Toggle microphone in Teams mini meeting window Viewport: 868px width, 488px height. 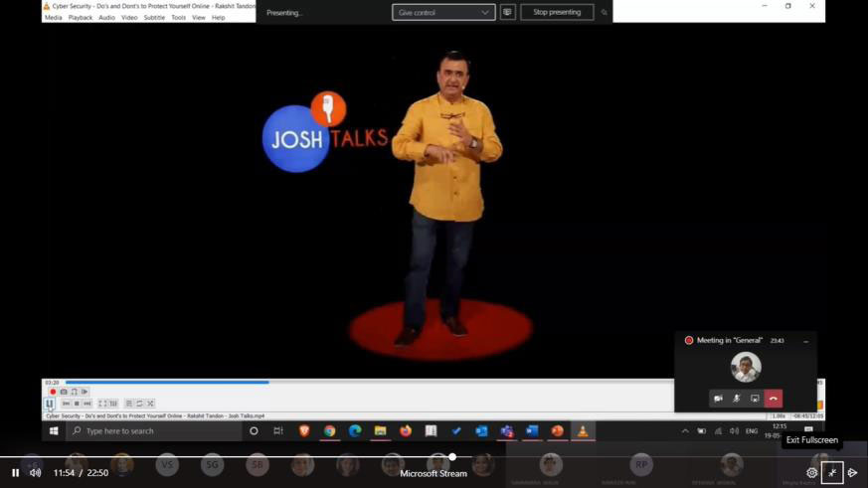click(x=737, y=399)
